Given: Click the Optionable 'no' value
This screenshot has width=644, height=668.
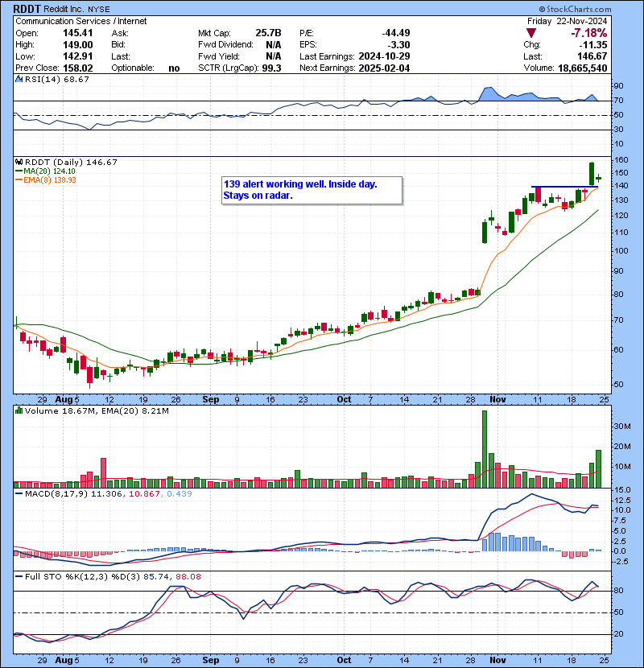Looking at the screenshot, I should point(174,68).
